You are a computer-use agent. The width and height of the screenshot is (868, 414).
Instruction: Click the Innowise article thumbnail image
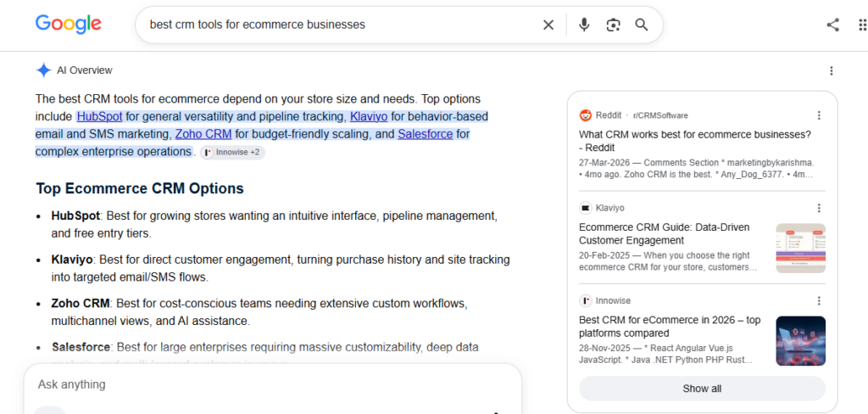[x=800, y=341]
